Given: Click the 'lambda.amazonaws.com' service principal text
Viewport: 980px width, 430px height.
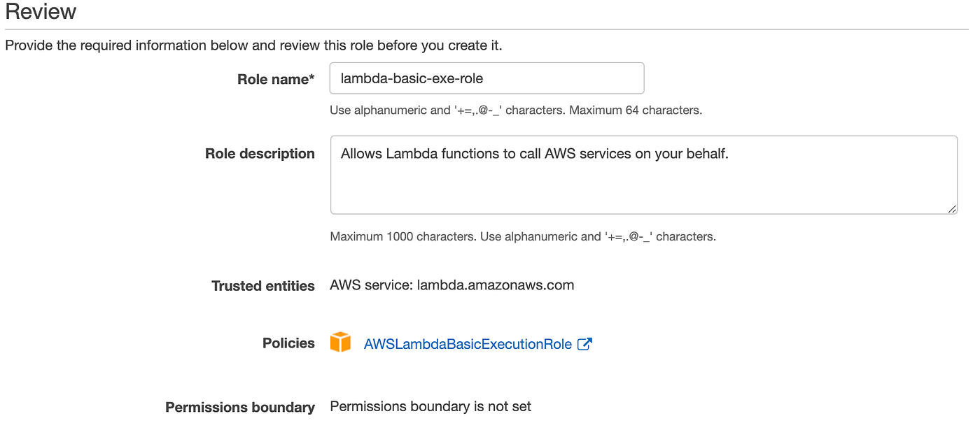Looking at the screenshot, I should (496, 285).
